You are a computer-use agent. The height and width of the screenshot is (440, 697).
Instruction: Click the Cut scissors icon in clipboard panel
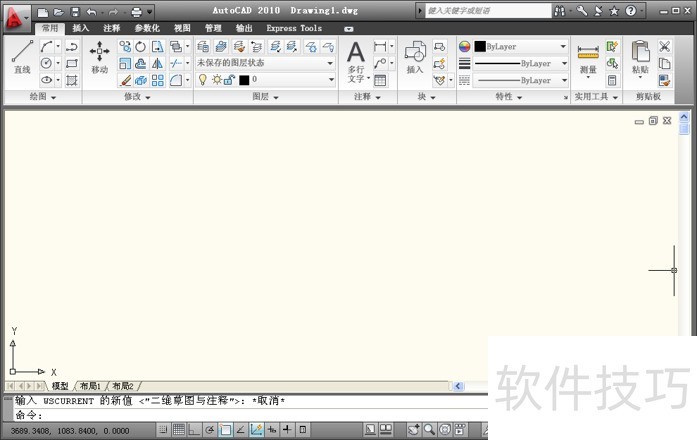click(x=664, y=47)
